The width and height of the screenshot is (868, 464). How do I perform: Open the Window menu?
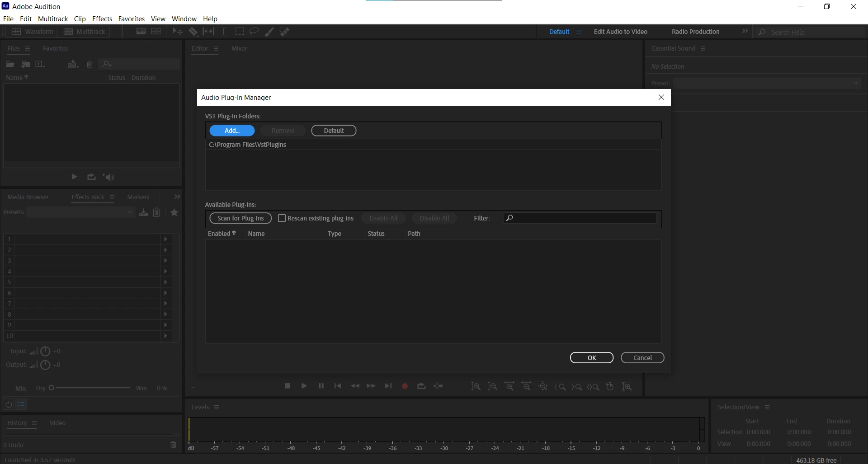(x=184, y=19)
